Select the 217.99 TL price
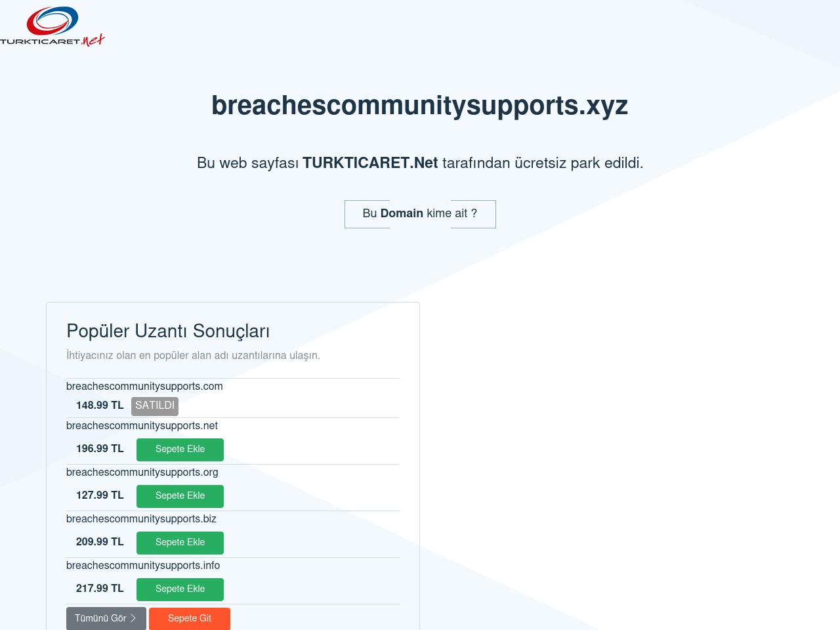The height and width of the screenshot is (630, 840). point(100,589)
